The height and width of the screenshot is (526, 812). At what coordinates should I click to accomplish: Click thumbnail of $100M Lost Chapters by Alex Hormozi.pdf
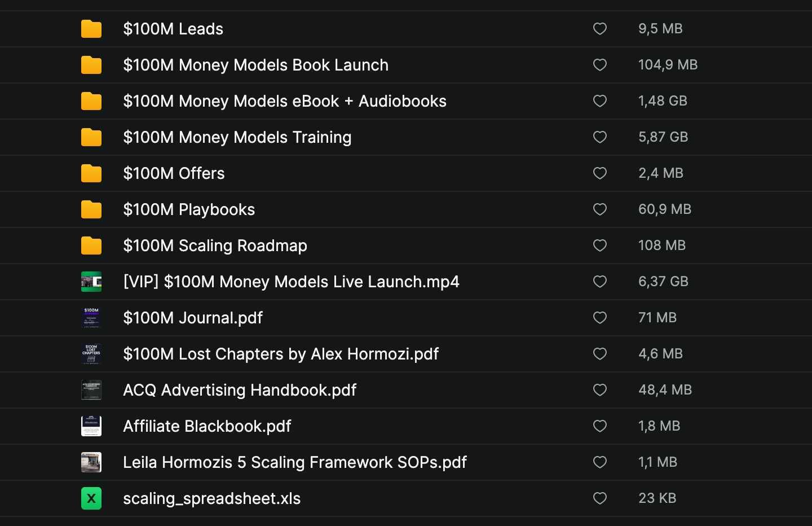point(91,354)
